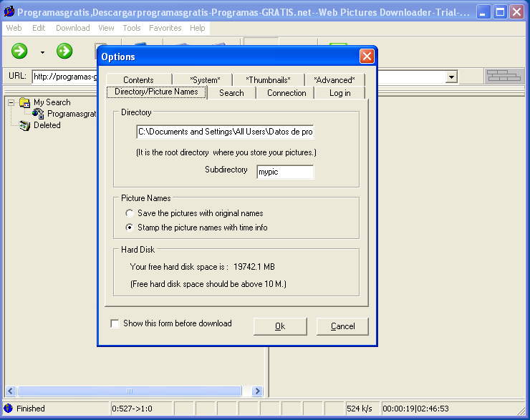Open the Web menu
The height and width of the screenshot is (420, 530).
[14, 28]
